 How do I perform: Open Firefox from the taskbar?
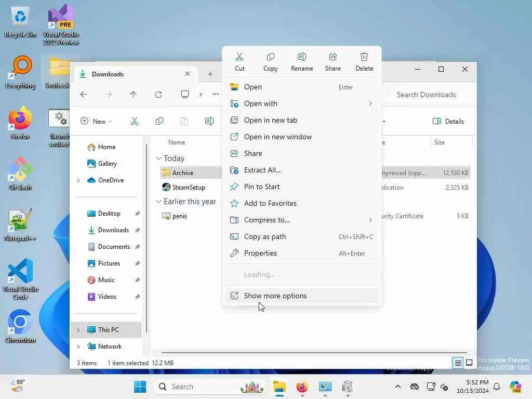(302, 387)
